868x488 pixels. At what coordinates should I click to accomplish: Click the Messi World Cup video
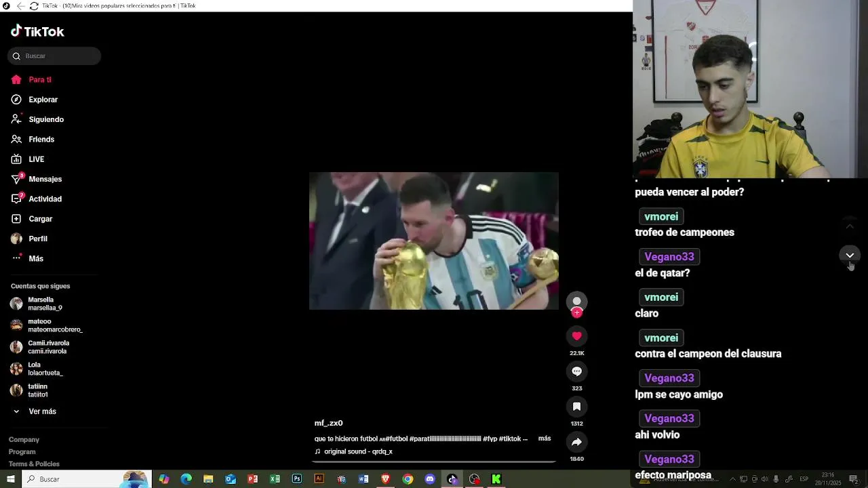pos(434,241)
